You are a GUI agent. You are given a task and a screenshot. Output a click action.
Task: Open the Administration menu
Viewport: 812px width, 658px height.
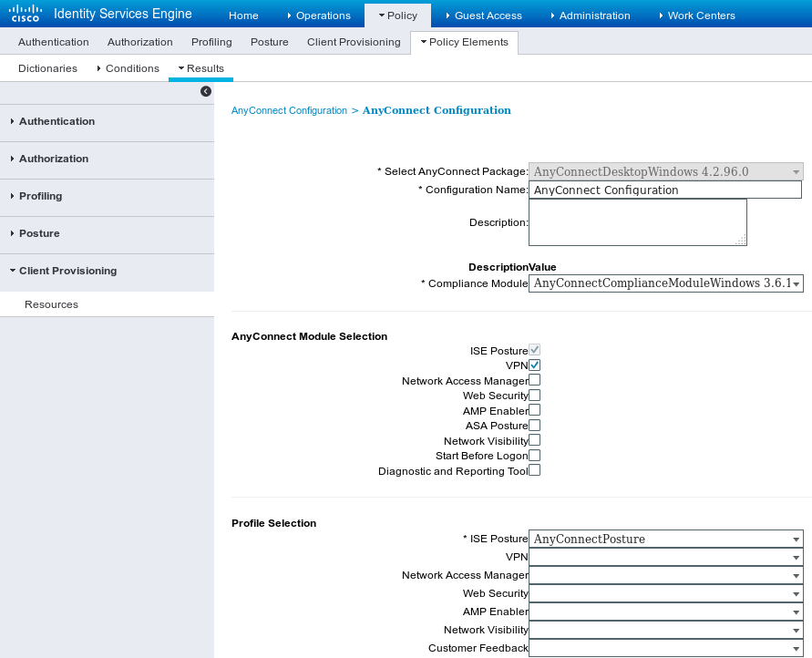coord(591,15)
